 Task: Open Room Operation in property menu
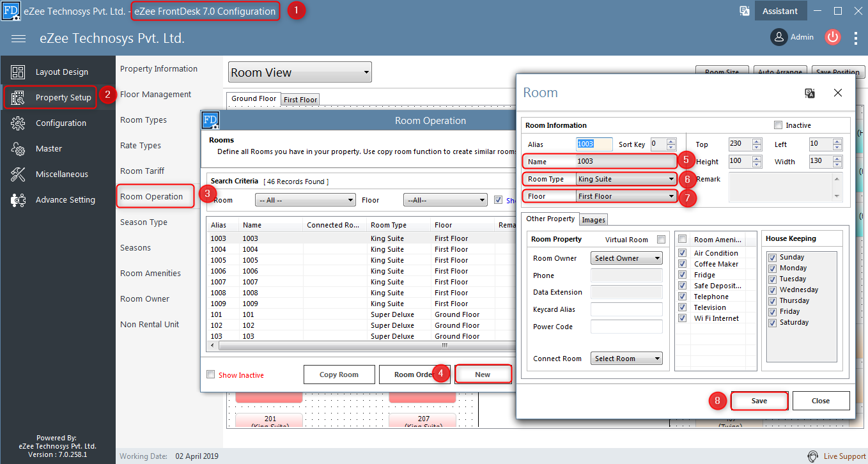pyautogui.click(x=151, y=196)
